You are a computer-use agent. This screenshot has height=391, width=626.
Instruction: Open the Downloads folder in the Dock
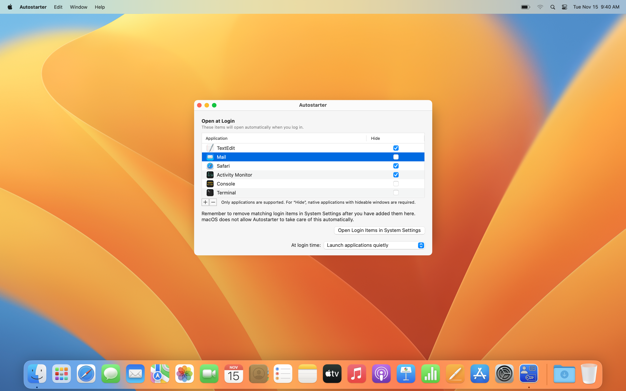pyautogui.click(x=564, y=374)
